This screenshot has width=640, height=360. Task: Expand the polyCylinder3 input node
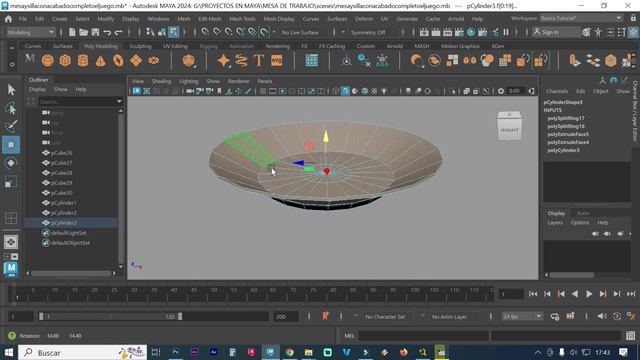click(563, 150)
